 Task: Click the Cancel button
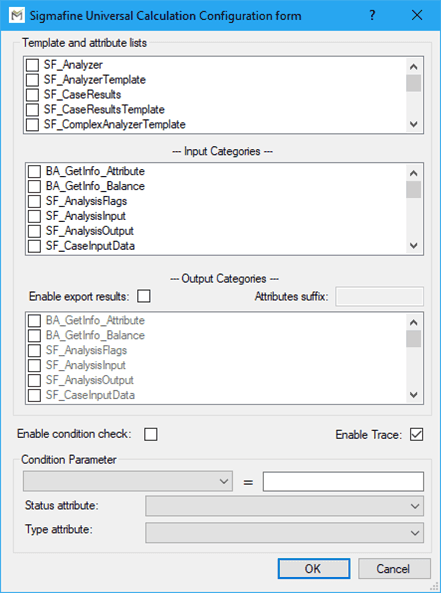pyautogui.click(x=394, y=568)
